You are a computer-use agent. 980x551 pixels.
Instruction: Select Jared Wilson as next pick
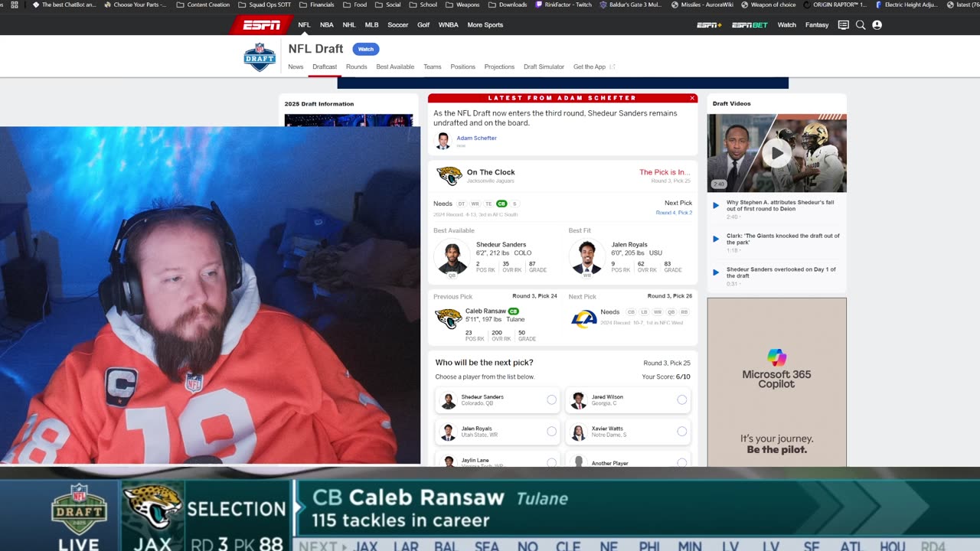click(681, 399)
